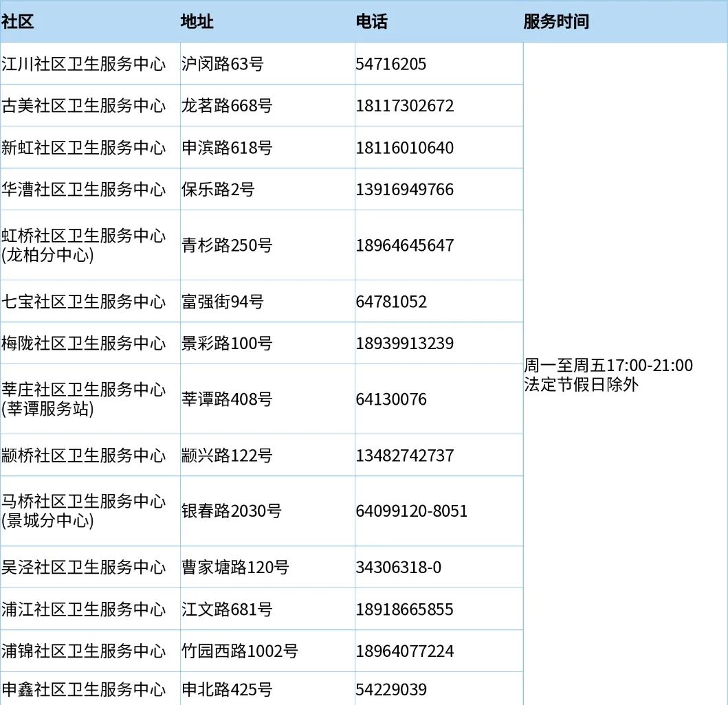Select the address 颛兴路122号
Viewport: 728px width, 705px height.
click(x=227, y=456)
